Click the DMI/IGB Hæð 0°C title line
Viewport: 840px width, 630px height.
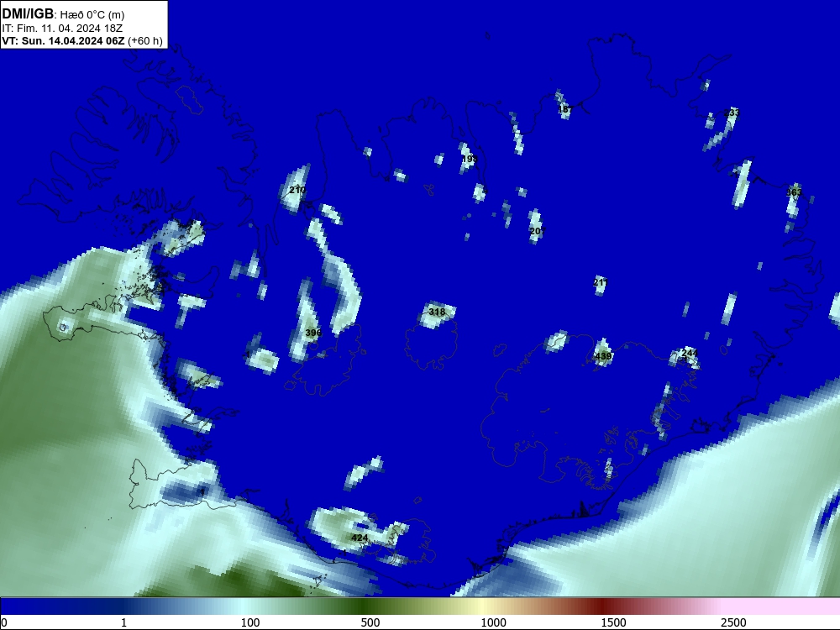(x=63, y=14)
